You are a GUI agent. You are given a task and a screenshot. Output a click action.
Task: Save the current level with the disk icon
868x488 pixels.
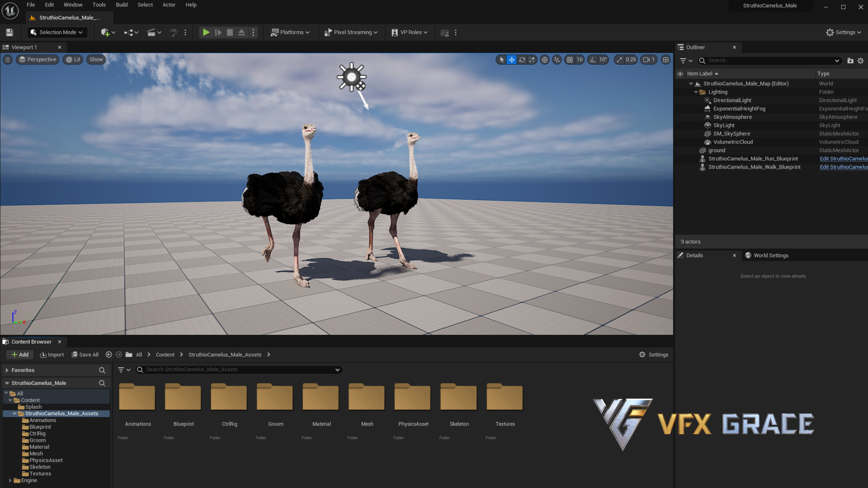click(9, 33)
